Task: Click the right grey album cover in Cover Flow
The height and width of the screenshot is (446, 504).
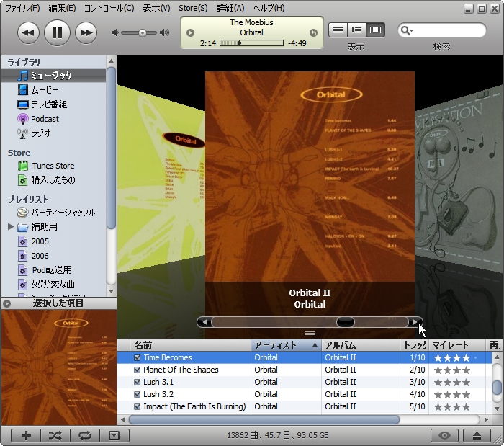Action: (459, 180)
